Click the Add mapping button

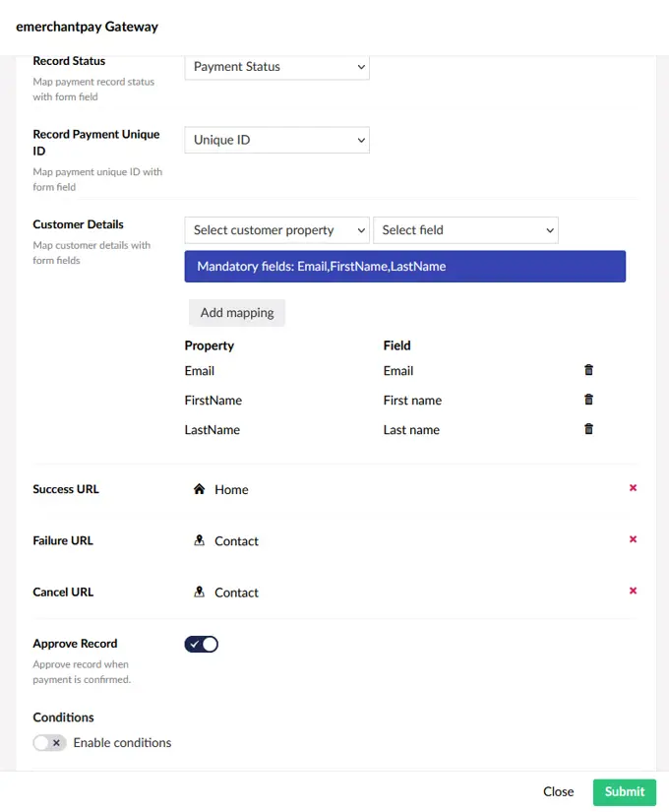[x=236, y=312]
